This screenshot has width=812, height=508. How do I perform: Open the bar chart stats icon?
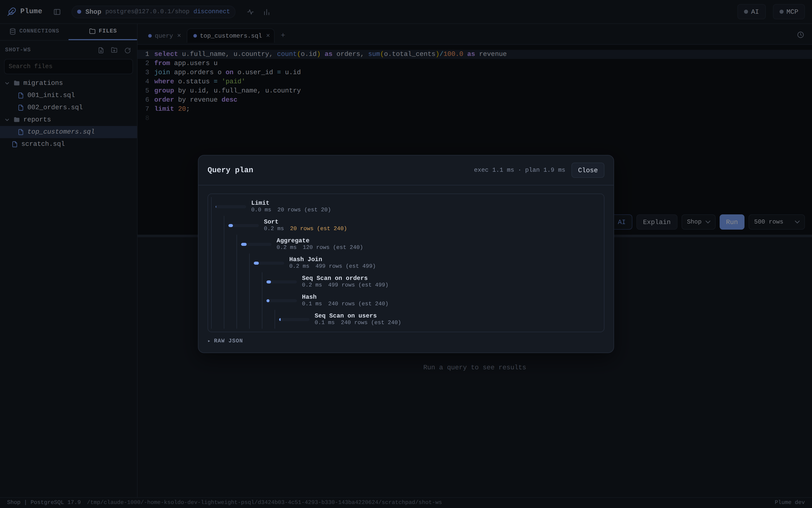(267, 12)
